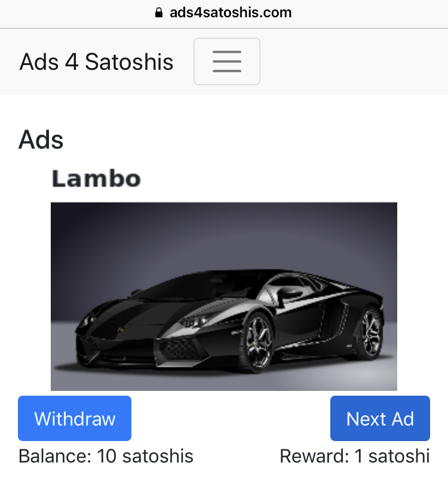
Task: Click the Lambo ad title
Action: pyautogui.click(x=96, y=178)
